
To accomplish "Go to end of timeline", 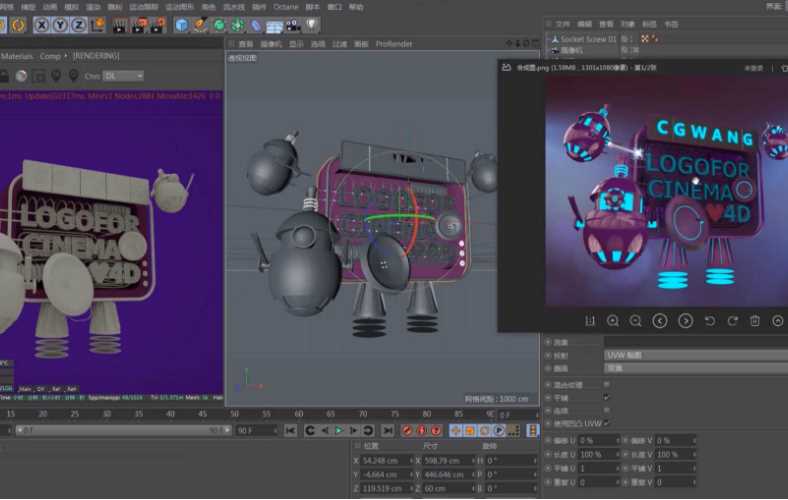I will tap(387, 430).
